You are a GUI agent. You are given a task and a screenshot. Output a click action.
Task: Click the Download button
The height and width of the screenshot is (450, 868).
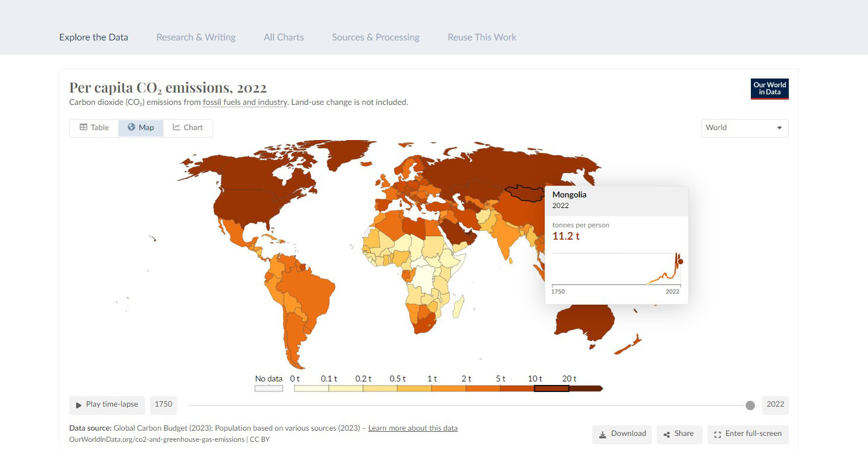[621, 434]
